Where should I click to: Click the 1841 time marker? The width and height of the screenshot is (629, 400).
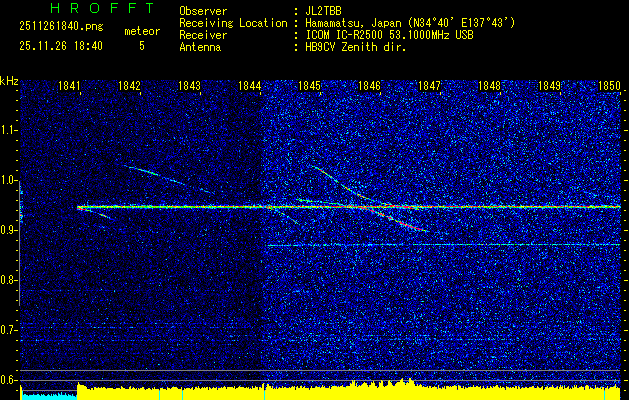pyautogui.click(x=70, y=86)
